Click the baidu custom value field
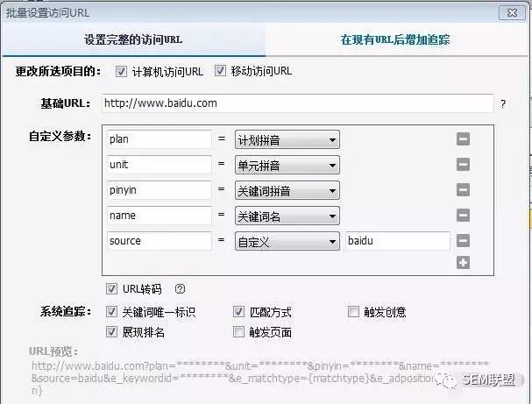 pyautogui.click(x=398, y=241)
